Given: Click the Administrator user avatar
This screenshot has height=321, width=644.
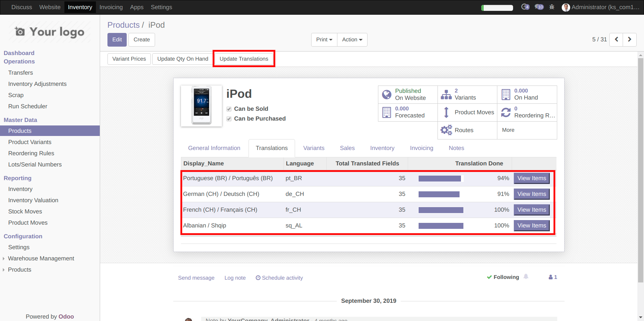Looking at the screenshot, I should (x=566, y=7).
